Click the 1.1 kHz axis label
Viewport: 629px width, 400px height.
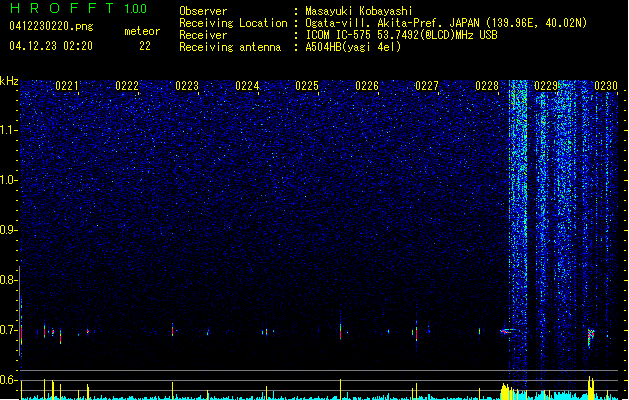coord(9,130)
